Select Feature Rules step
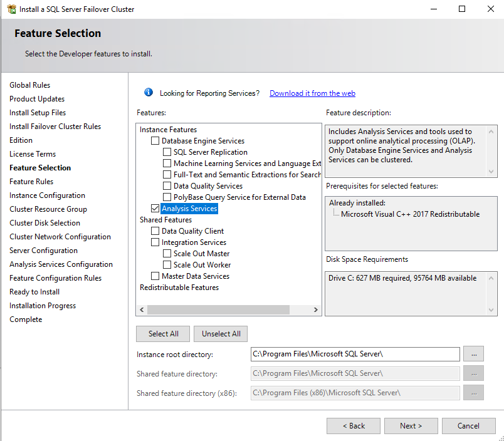Screen dimensions: 504x441 31,182
